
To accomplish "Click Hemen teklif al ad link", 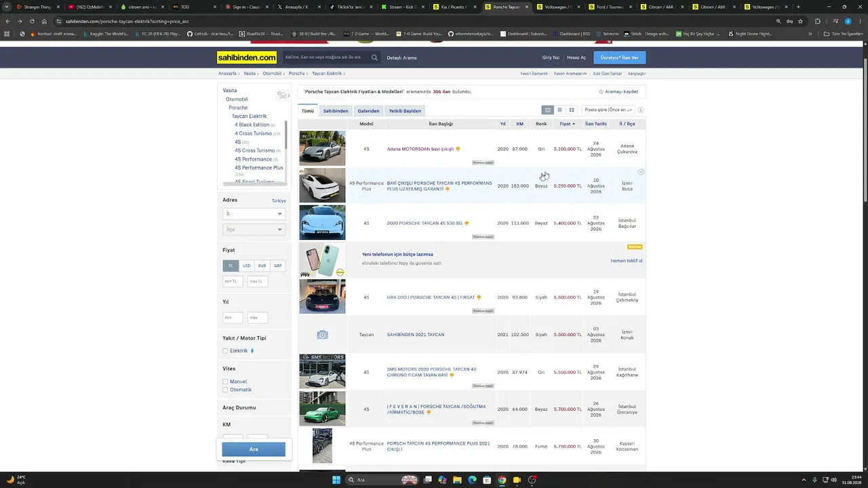I will point(627,261).
